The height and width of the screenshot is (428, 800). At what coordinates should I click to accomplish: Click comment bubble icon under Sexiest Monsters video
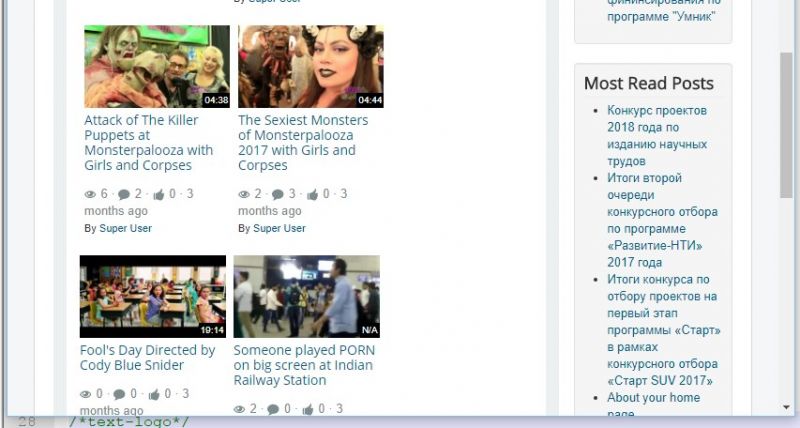278,194
